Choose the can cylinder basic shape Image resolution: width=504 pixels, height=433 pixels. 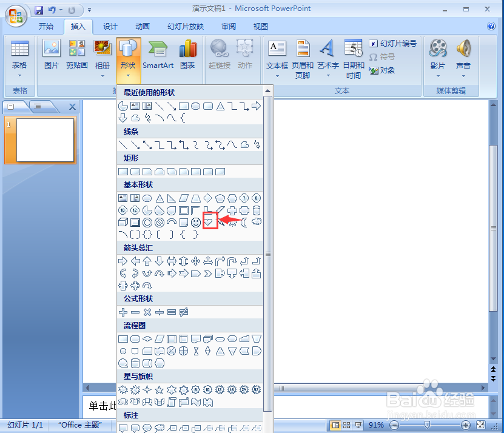pos(256,210)
